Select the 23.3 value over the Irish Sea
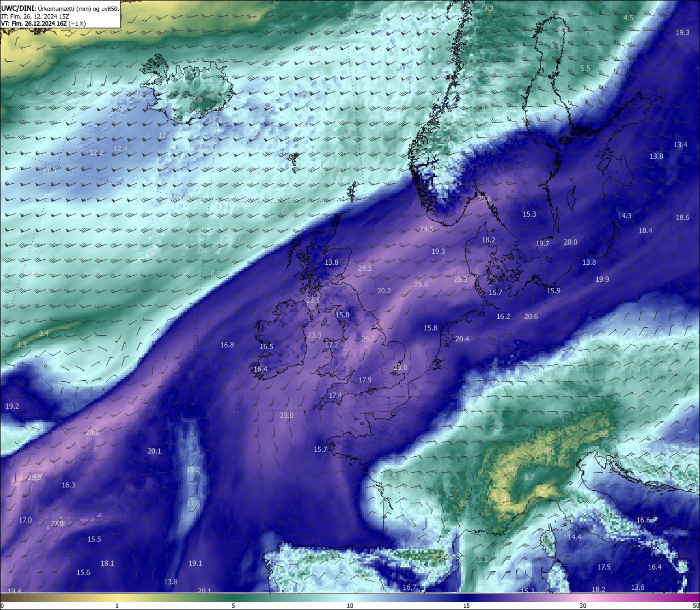The image size is (700, 610). coord(314,335)
